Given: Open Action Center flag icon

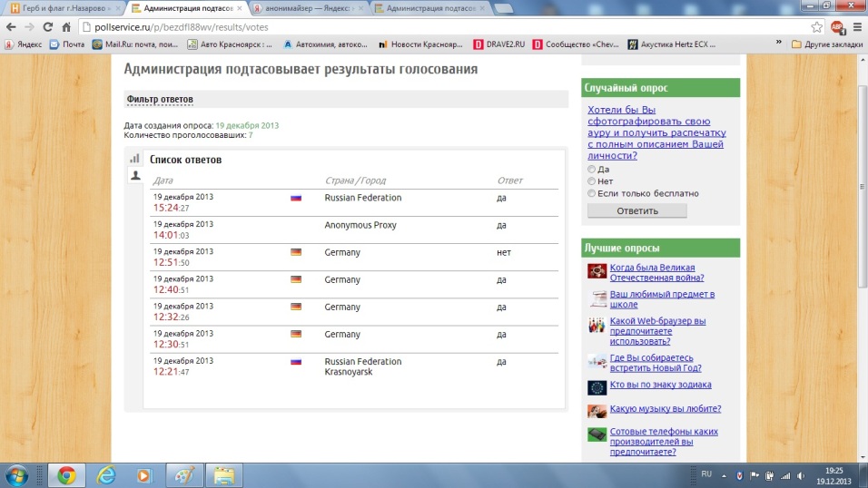Looking at the screenshot, I should click(x=755, y=475).
